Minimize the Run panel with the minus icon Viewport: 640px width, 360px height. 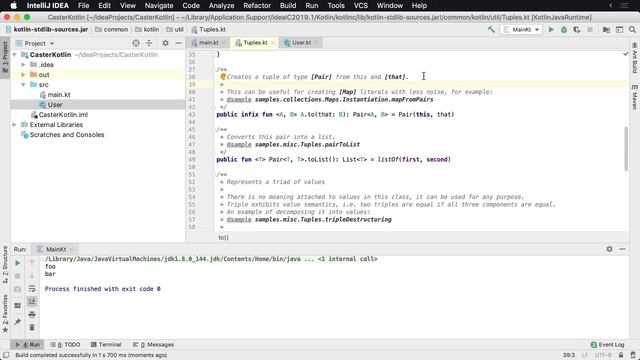(x=622, y=249)
